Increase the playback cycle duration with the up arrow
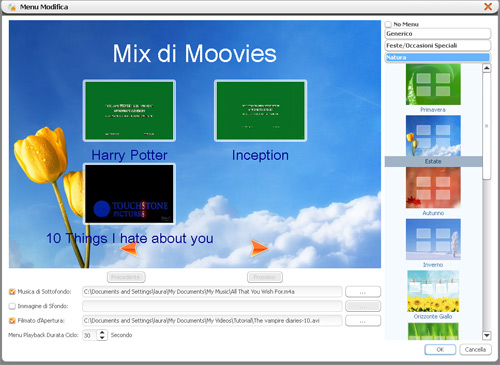The height and width of the screenshot is (365, 500). pyautogui.click(x=102, y=332)
